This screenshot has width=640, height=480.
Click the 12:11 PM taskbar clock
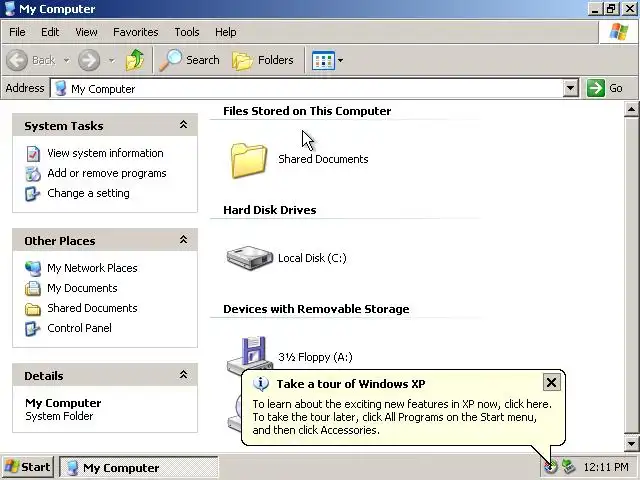606,467
